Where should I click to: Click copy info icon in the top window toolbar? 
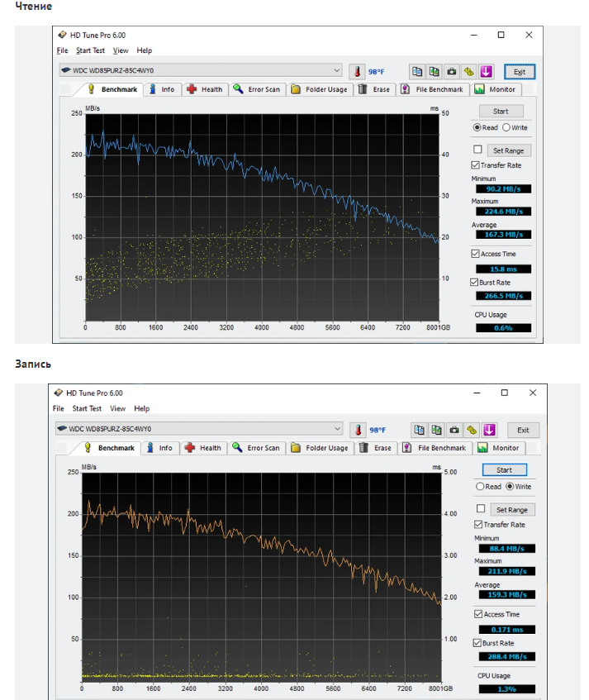click(x=417, y=71)
